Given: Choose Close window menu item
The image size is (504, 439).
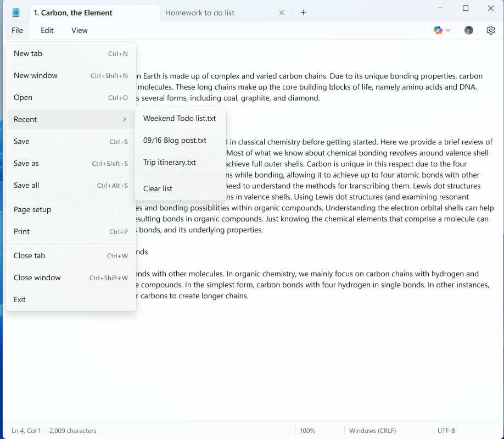Looking at the screenshot, I should (71, 277).
